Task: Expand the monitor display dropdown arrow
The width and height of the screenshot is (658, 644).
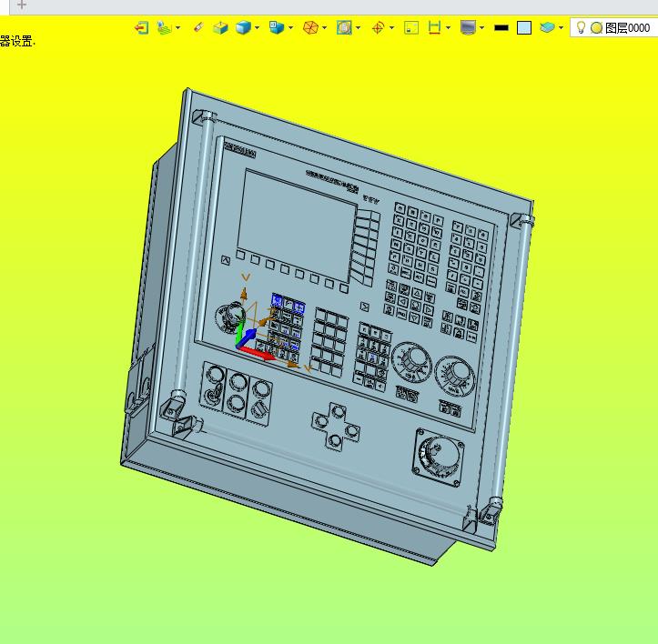Action: [x=481, y=28]
